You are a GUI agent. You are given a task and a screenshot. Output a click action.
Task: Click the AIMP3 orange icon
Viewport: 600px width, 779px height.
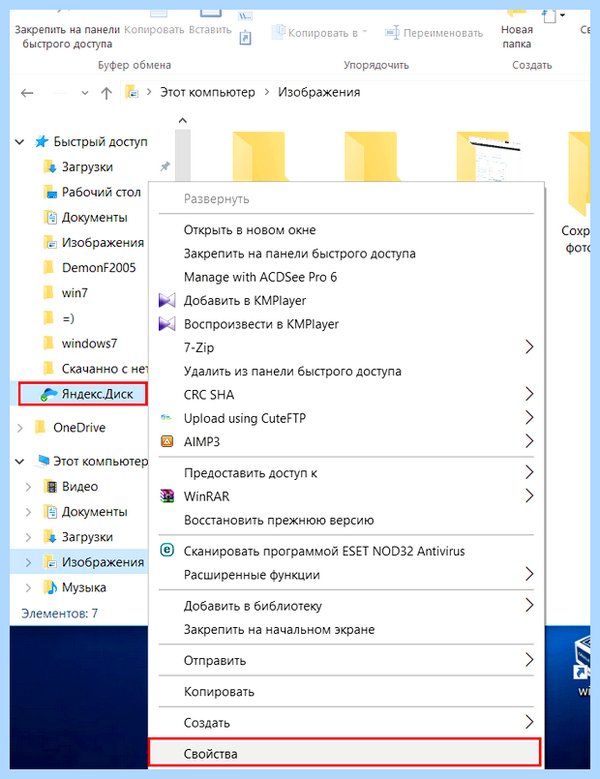(x=167, y=441)
